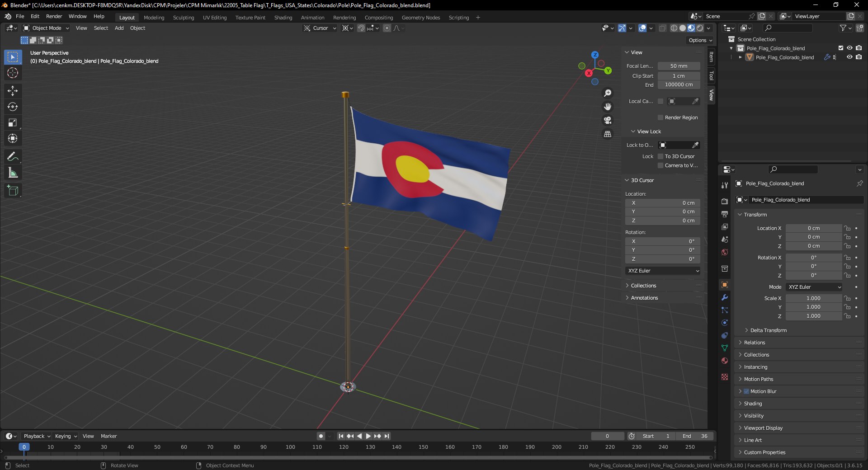
Task: Open the Physics properties tab icon
Action: [725, 323]
